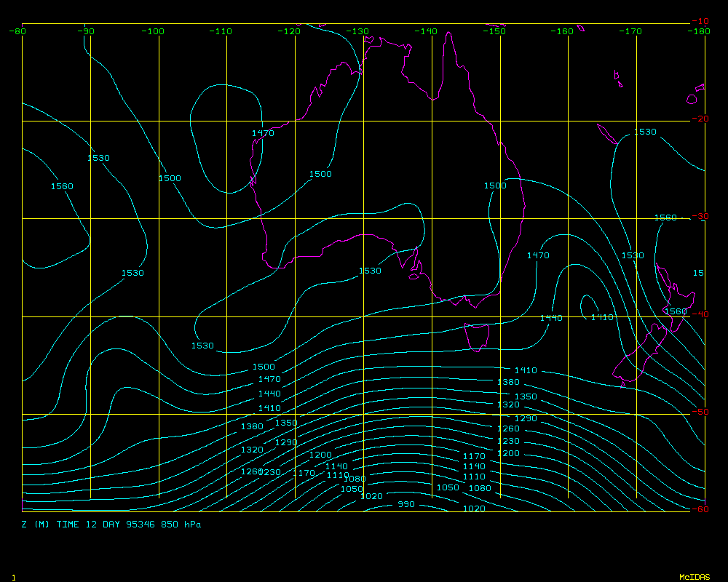Click the McIDAS text in bottom corner
Screen dimensions: 728x582
[x=694, y=577]
